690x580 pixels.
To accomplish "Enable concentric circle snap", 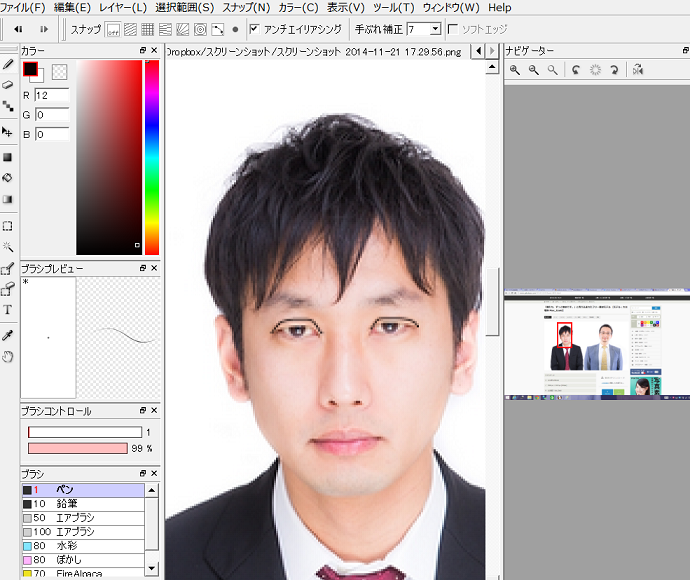I will pos(200,30).
